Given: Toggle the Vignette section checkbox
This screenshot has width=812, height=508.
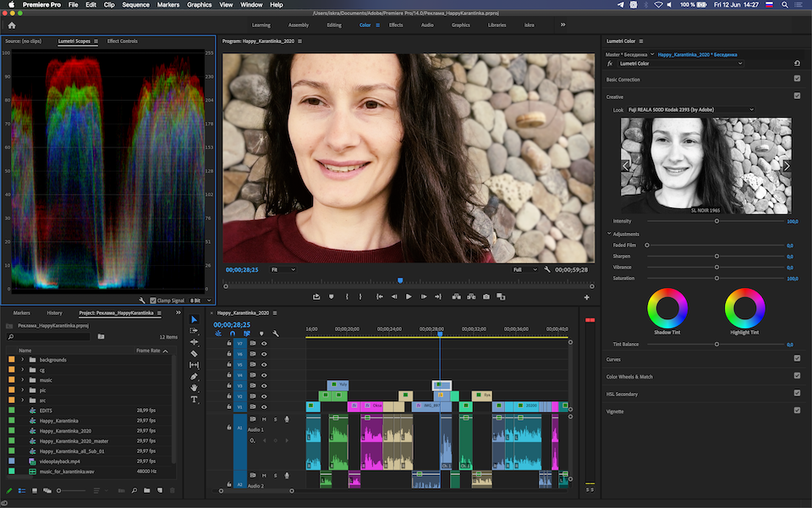Looking at the screenshot, I should click(x=797, y=411).
